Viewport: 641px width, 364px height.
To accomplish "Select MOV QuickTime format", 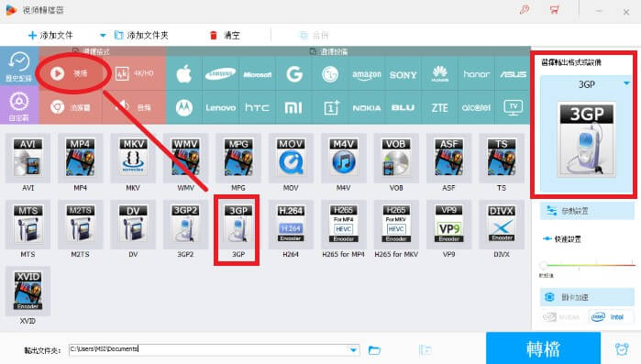I will tap(291, 158).
